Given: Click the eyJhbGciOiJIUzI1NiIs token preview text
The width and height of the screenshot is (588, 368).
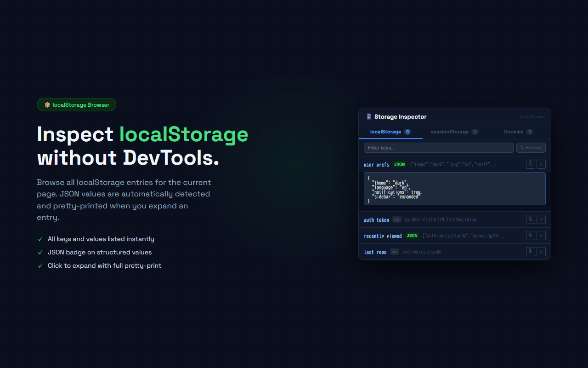Looking at the screenshot, I should (443, 220).
